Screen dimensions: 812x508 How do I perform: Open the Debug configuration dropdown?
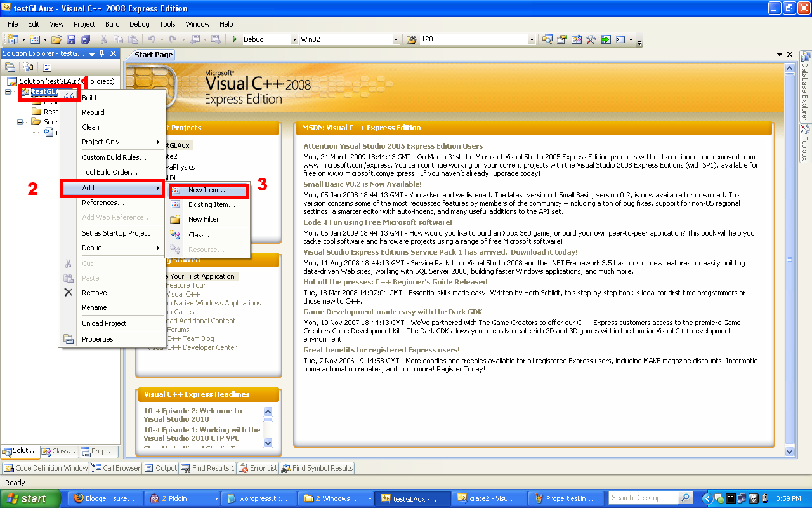[x=294, y=39]
